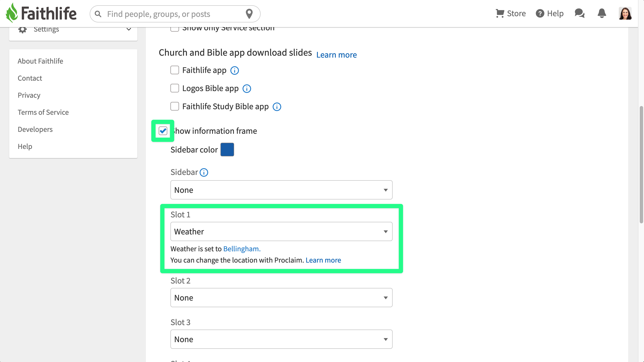Click the info icon next to Sidebar label
This screenshot has height=362, width=644.
(x=204, y=172)
